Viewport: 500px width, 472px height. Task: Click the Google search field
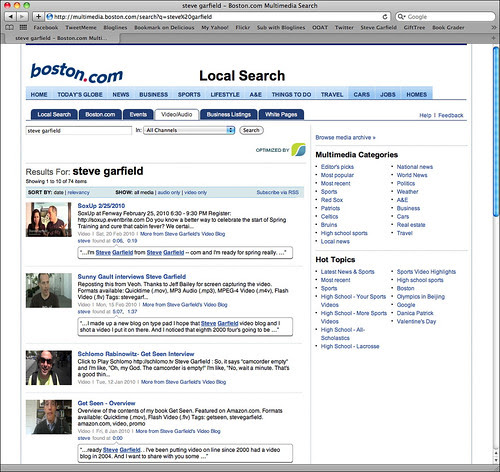click(x=445, y=16)
